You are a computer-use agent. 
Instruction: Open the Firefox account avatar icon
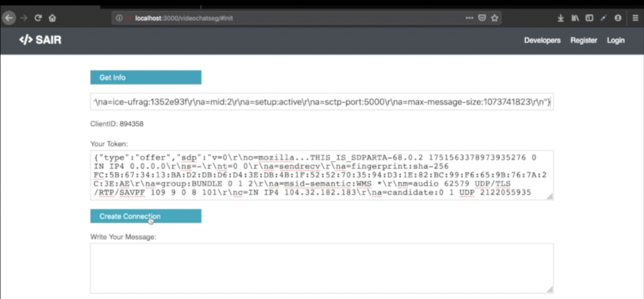pos(618,18)
